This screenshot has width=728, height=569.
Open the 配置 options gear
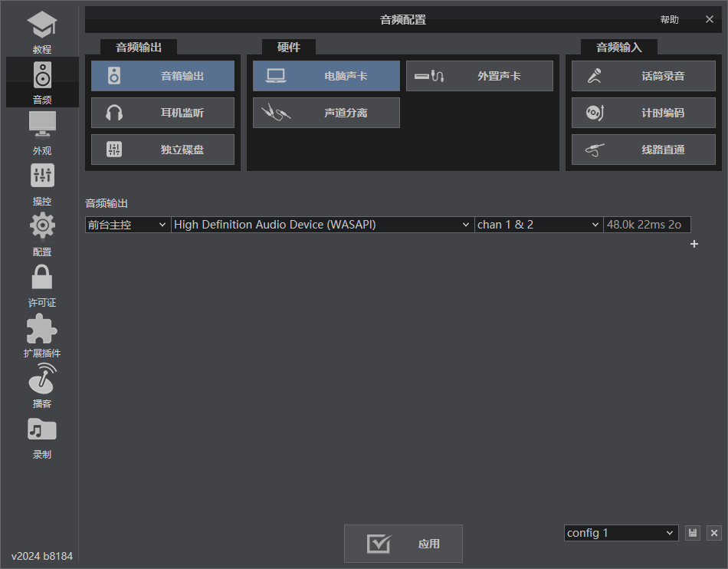coord(42,234)
